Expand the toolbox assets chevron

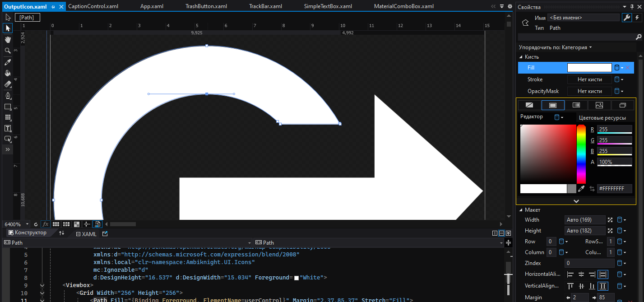tap(8, 149)
